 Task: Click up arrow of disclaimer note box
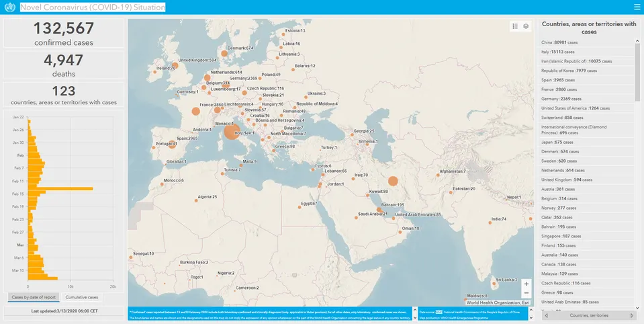coord(415,309)
